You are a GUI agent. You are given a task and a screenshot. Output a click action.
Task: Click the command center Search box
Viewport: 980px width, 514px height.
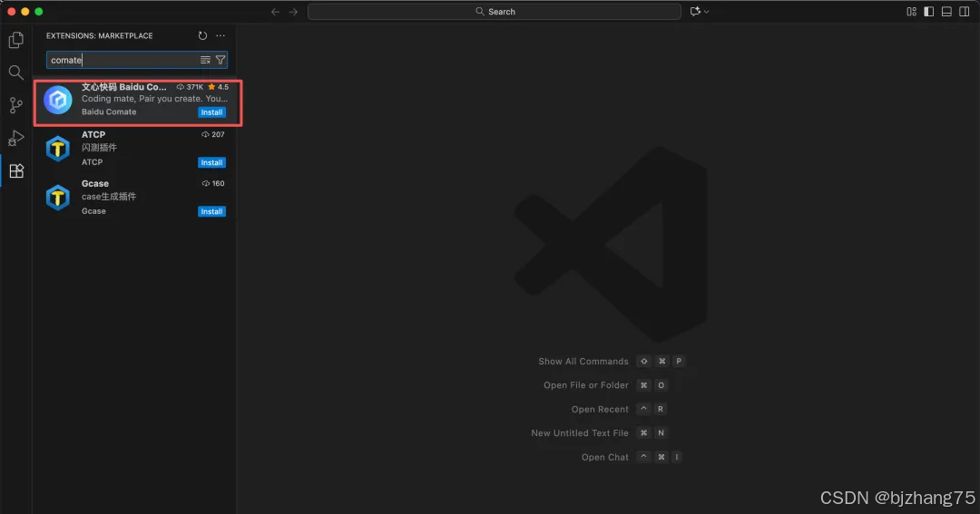click(x=495, y=11)
